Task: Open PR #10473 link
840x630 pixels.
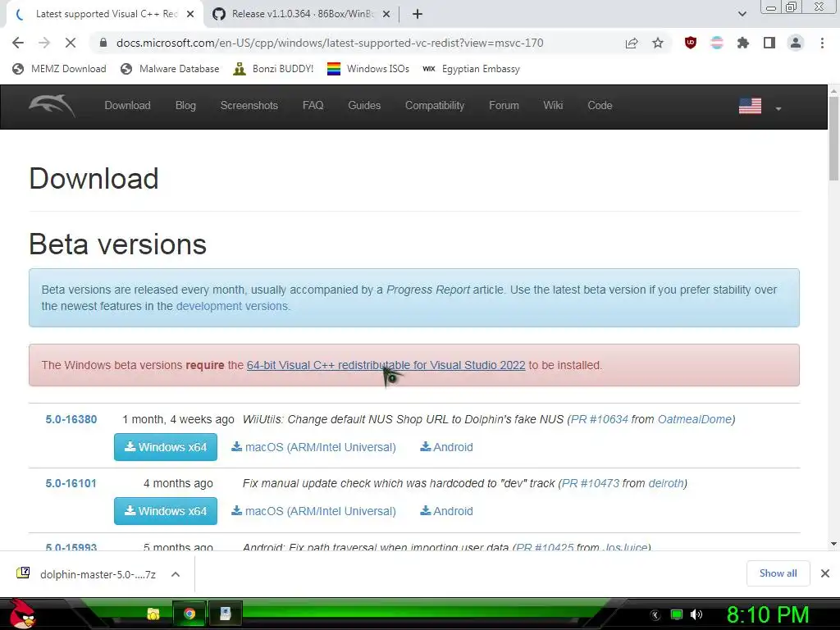Action: click(x=591, y=483)
